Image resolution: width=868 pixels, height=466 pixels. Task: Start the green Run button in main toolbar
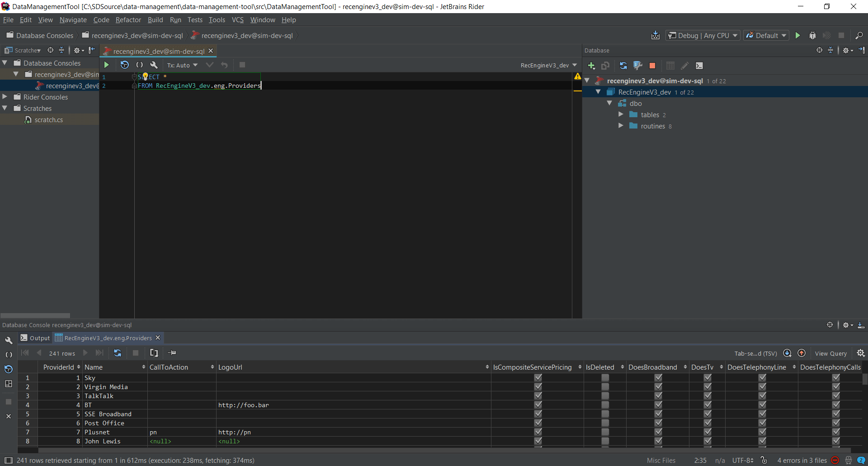[798, 35]
